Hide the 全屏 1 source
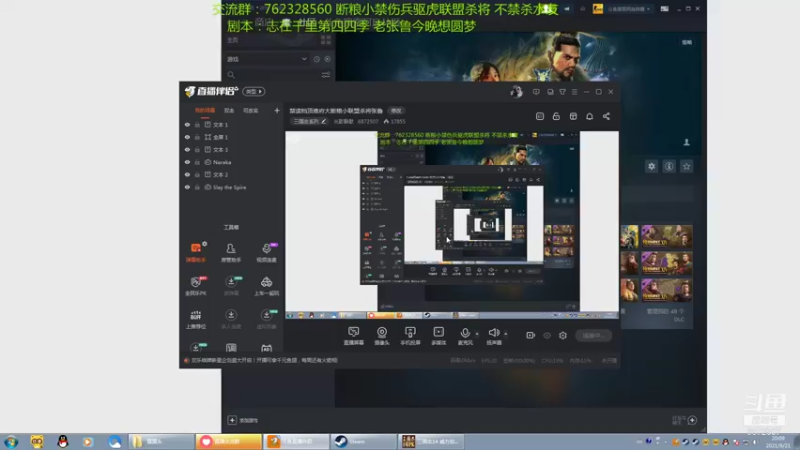800x450 pixels. click(x=187, y=137)
